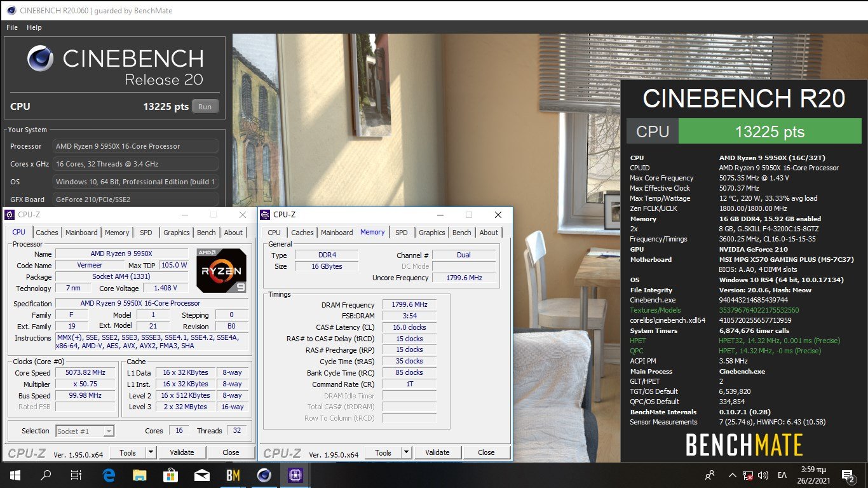Switch to CPU tab in CPU-Z memory window
Screen dimensions: 868x488
point(274,233)
